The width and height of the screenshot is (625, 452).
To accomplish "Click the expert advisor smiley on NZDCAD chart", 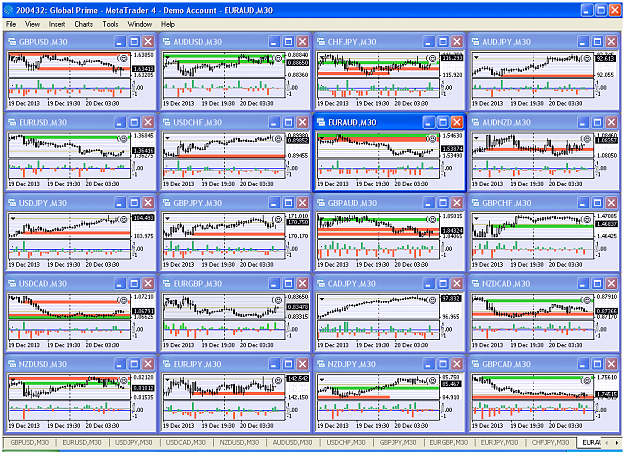I will (587, 300).
